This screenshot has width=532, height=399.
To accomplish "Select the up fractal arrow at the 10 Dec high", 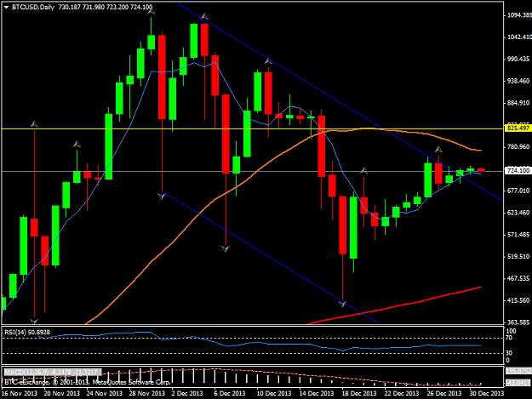I will (268, 61).
